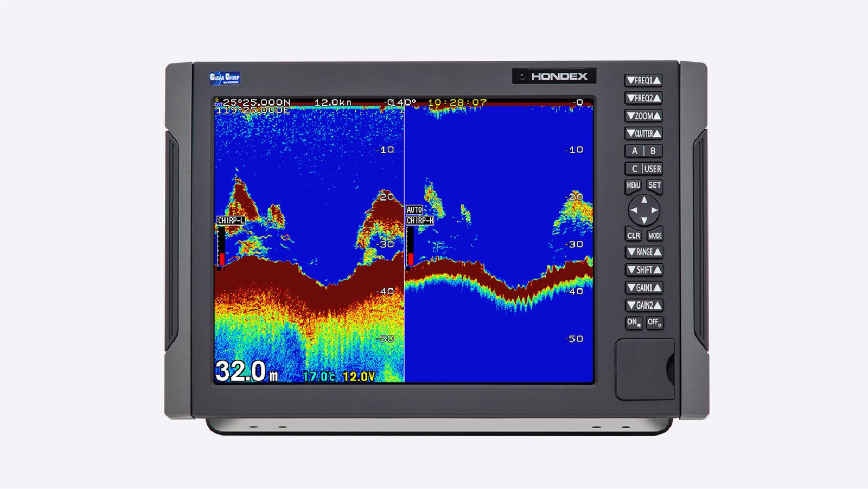Image resolution: width=868 pixels, height=489 pixels.
Task: Lower FREQ2 using the down arrow
Action: (x=630, y=98)
